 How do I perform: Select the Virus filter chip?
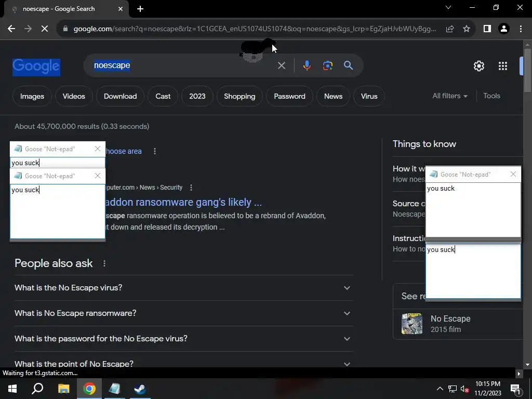(x=369, y=96)
